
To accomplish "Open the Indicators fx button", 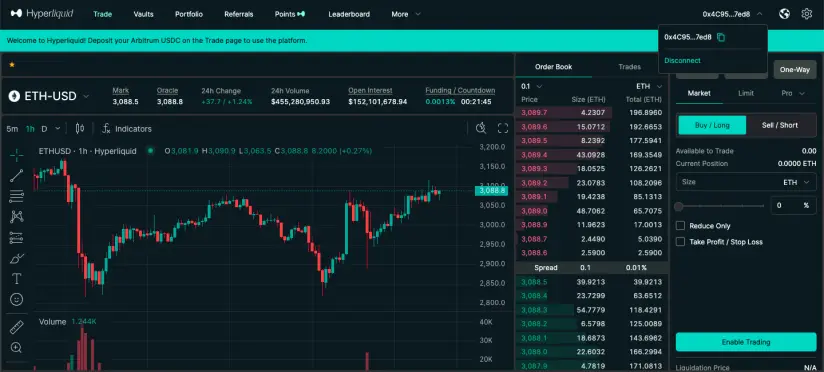I will coord(127,129).
